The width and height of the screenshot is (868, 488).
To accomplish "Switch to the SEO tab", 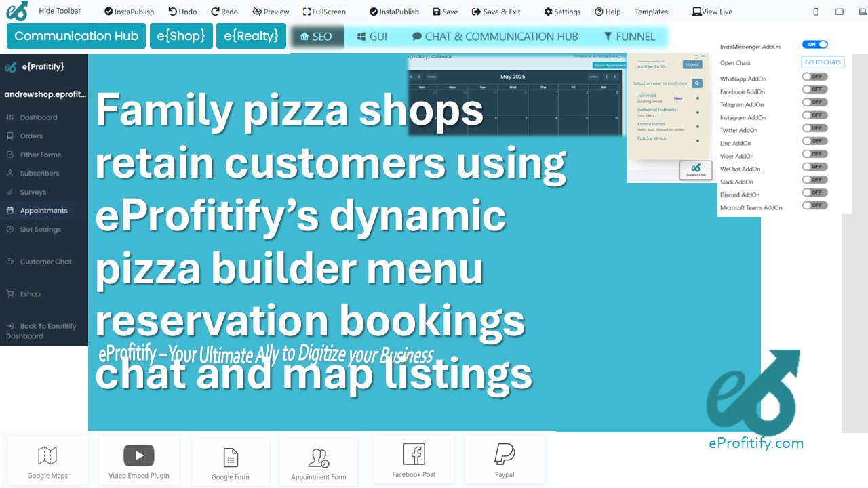I will 317,37.
